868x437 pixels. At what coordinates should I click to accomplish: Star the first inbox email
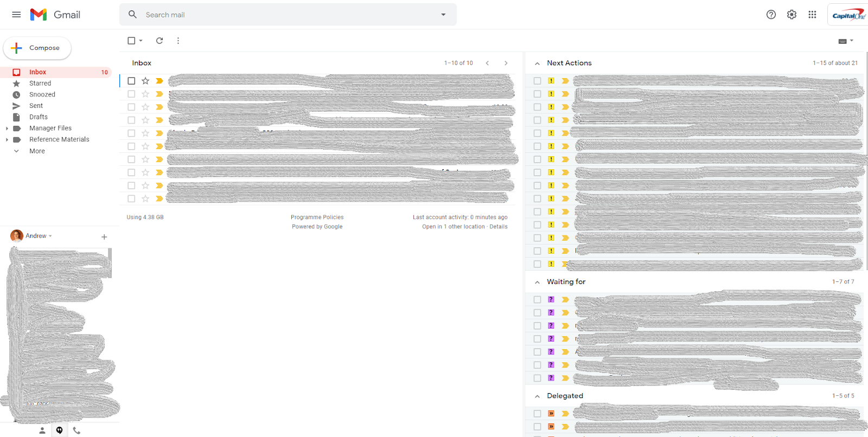[x=145, y=81]
